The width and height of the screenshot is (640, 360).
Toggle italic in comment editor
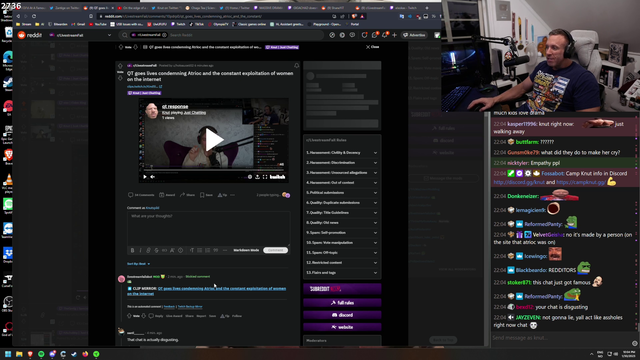tap(140, 250)
